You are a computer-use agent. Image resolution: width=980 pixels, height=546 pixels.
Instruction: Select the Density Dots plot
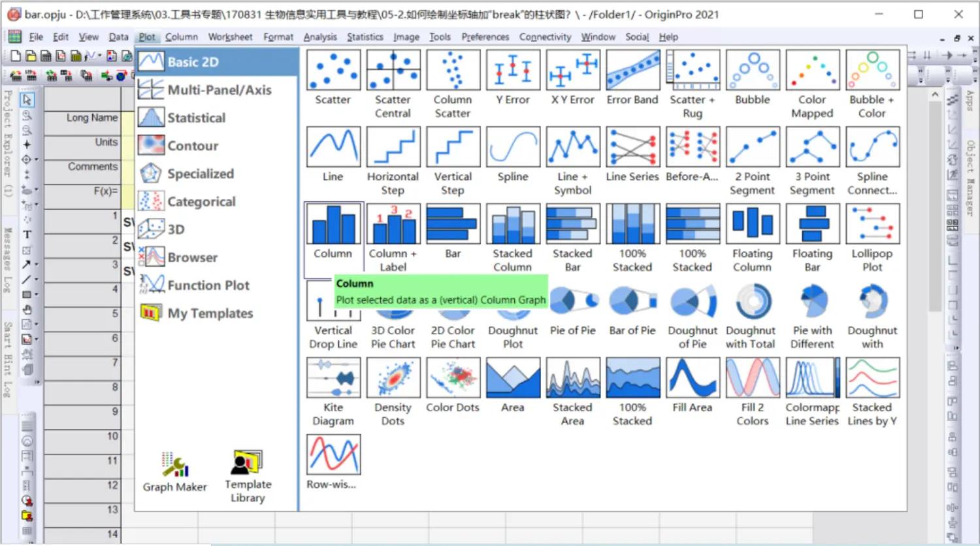[393, 378]
